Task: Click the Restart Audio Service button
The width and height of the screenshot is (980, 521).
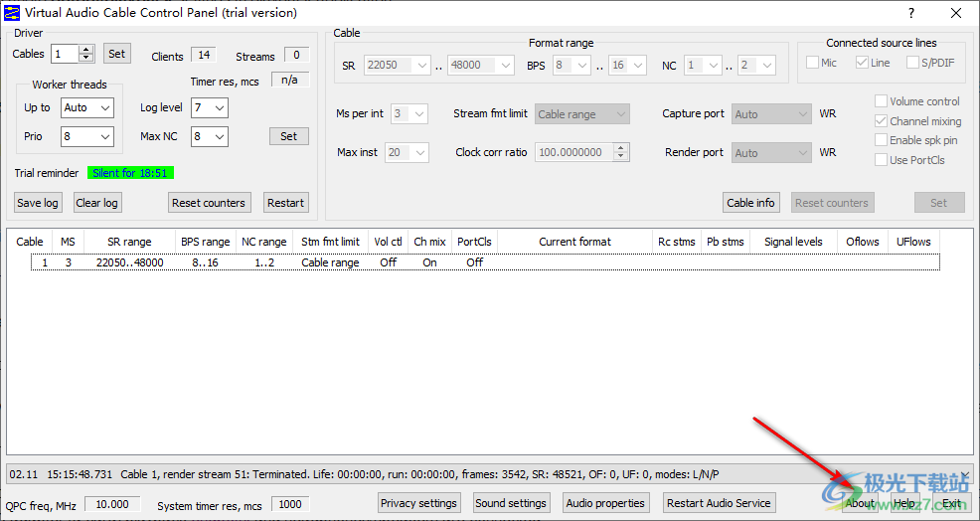Action: point(719,503)
